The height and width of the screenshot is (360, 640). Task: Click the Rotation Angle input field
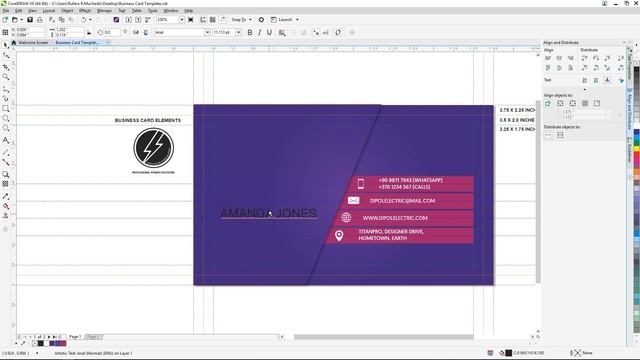click(111, 32)
